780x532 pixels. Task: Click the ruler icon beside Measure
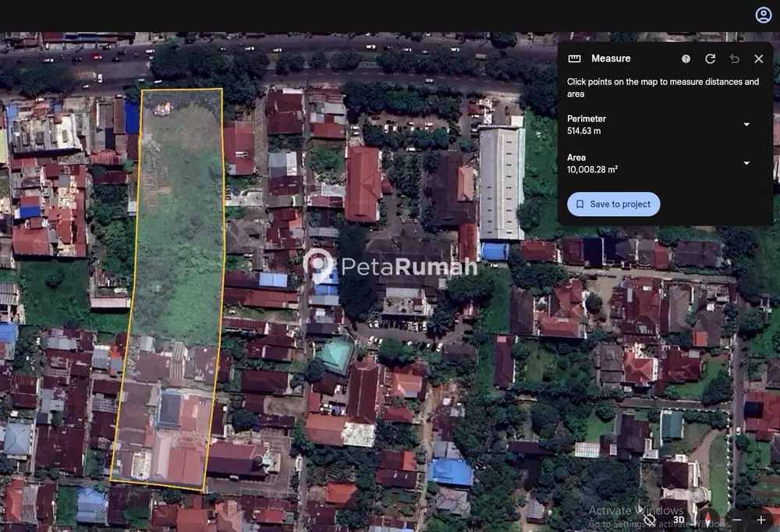[575, 59]
